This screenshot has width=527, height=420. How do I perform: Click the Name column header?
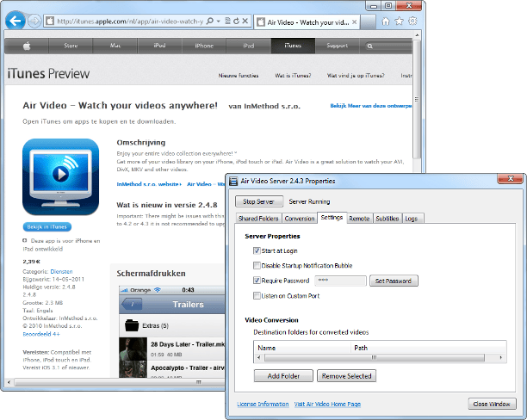302,348
